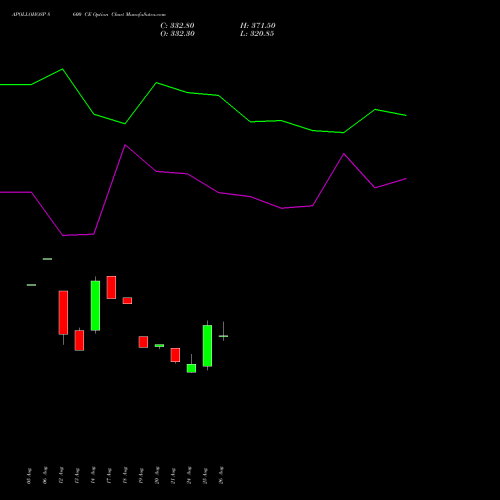Click the high price value H: 371.50
500x500 pixels.
(x=258, y=26)
